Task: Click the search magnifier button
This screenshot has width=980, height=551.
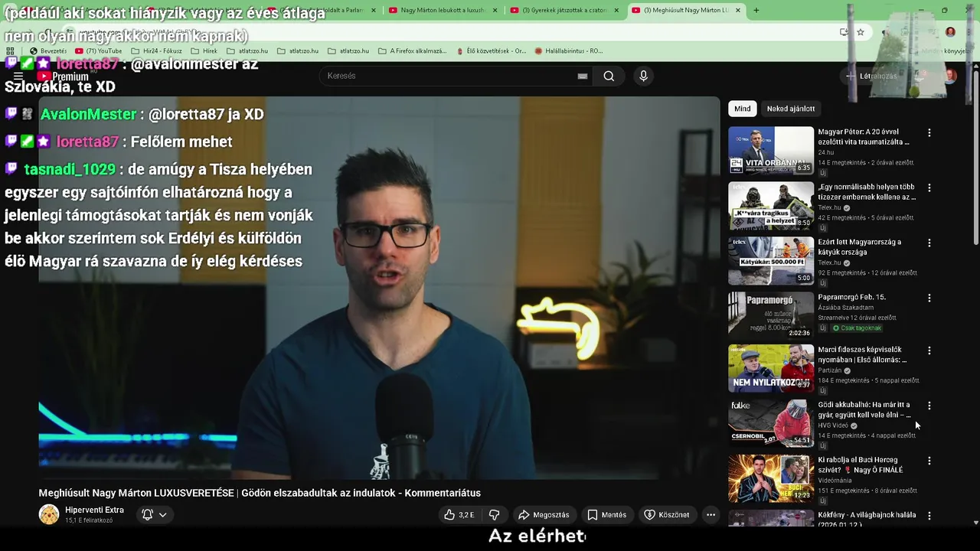Action: (609, 76)
